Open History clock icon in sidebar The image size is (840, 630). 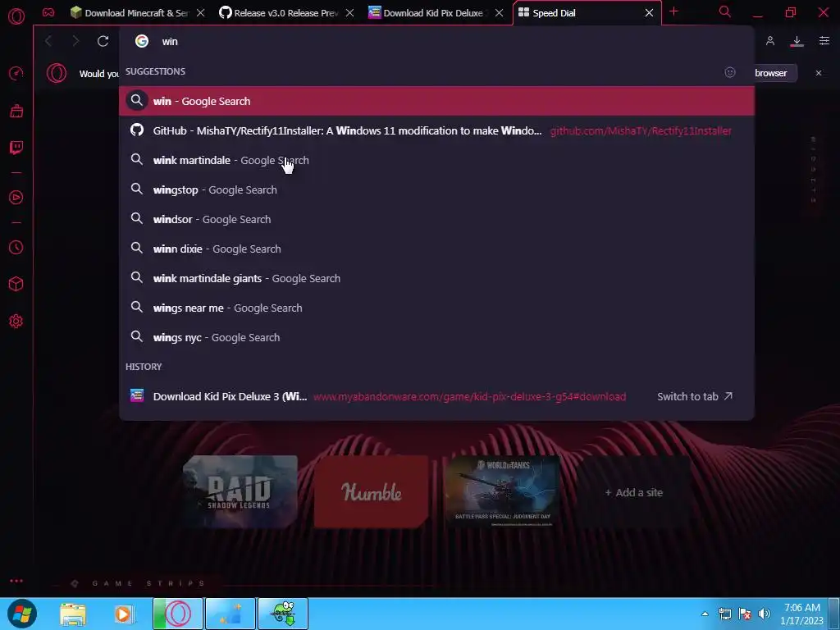click(x=16, y=248)
